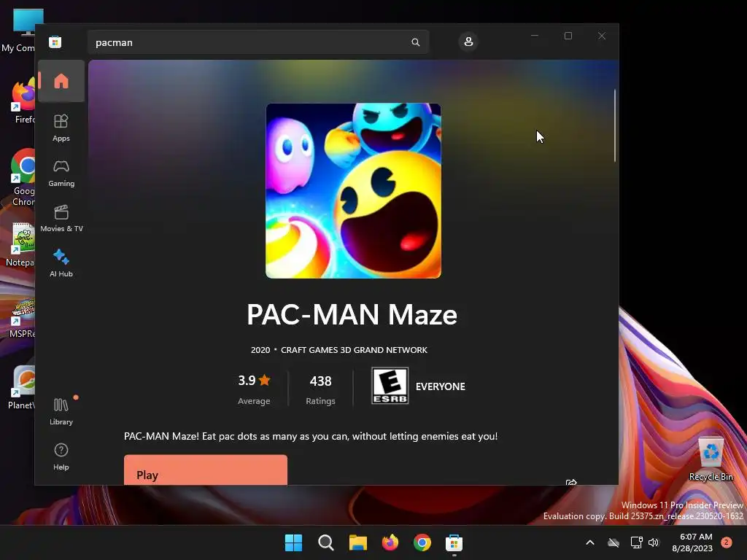
Task: Select the My Computer desktop icon
Action: click(x=20, y=30)
